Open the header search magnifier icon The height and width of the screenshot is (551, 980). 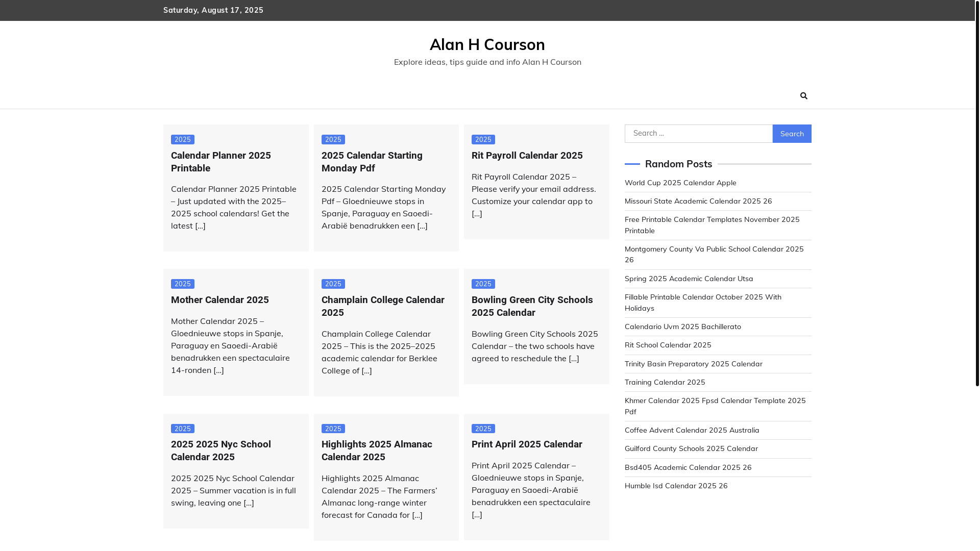coord(804,96)
